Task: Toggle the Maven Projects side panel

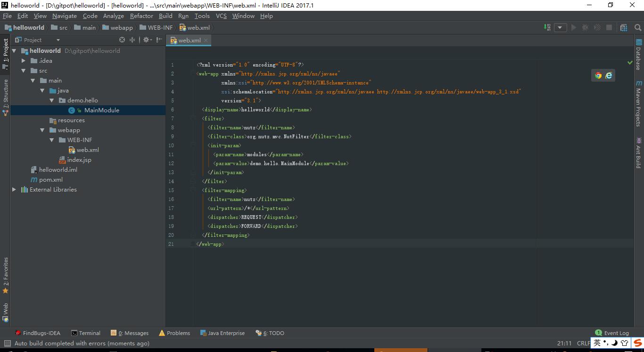Action: 638,104
